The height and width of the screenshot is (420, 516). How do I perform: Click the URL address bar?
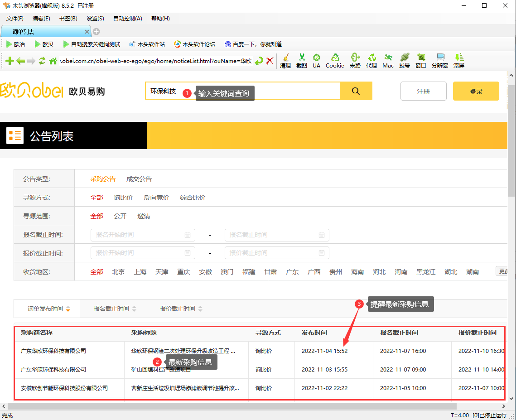point(156,61)
